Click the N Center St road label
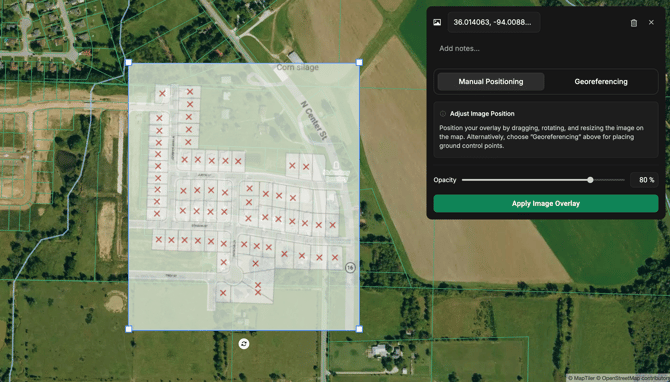 coord(314,120)
